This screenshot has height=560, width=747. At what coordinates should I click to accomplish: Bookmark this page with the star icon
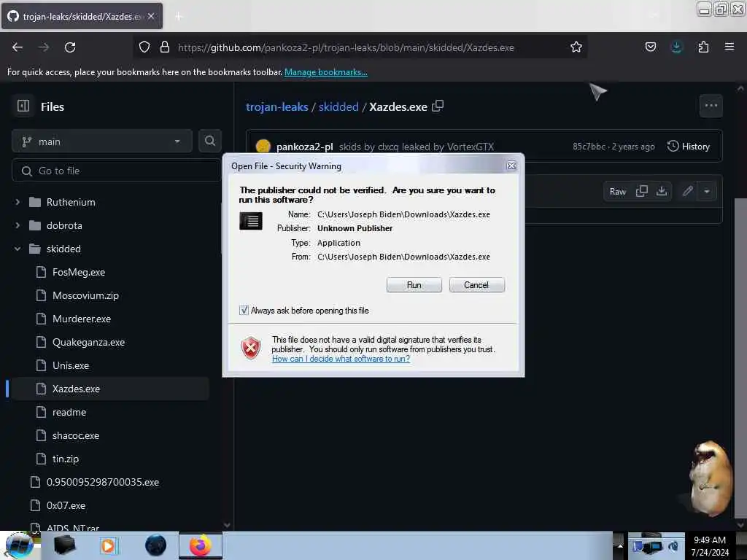coord(576,47)
